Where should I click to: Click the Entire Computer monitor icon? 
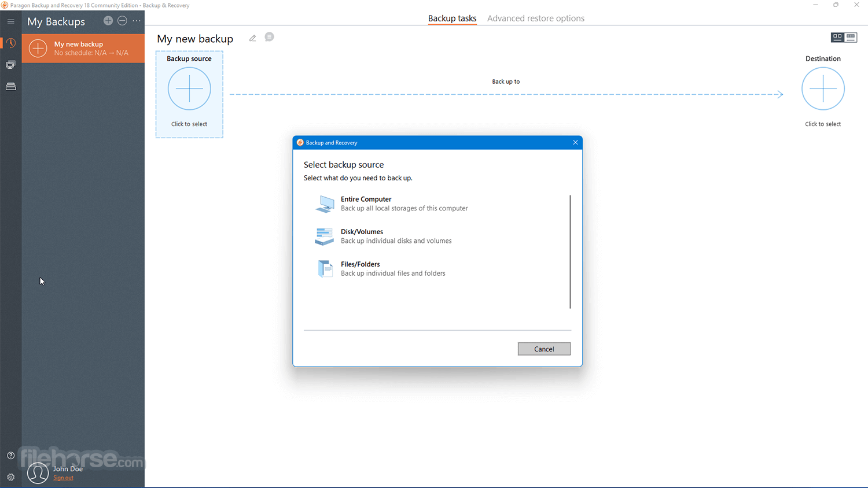pos(325,204)
